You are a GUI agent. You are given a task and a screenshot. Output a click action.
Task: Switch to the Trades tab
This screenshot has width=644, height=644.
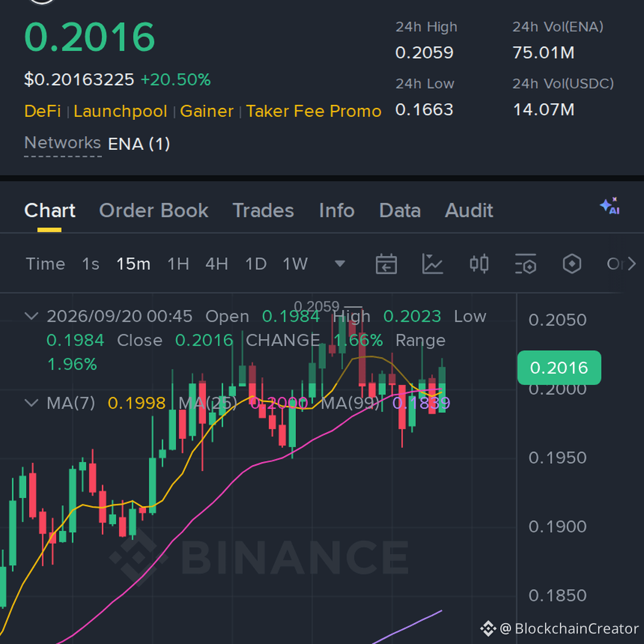click(x=264, y=210)
